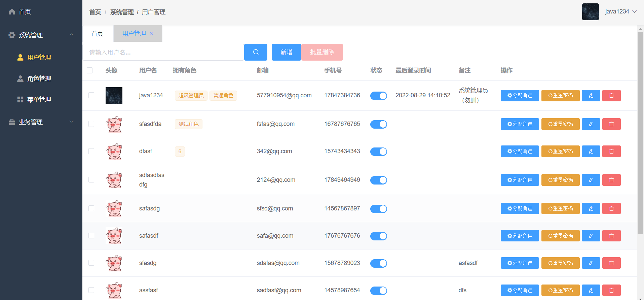Toggle status switch for sfasdfda

tap(379, 124)
